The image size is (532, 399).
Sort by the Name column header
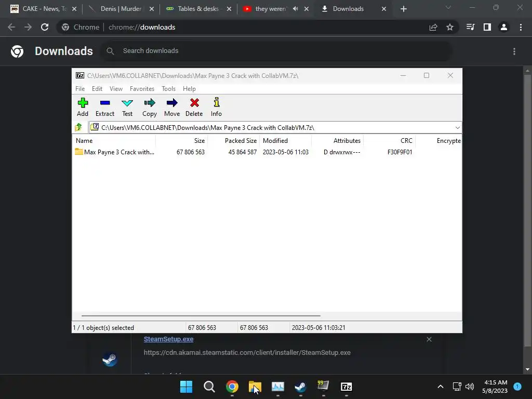114,140
